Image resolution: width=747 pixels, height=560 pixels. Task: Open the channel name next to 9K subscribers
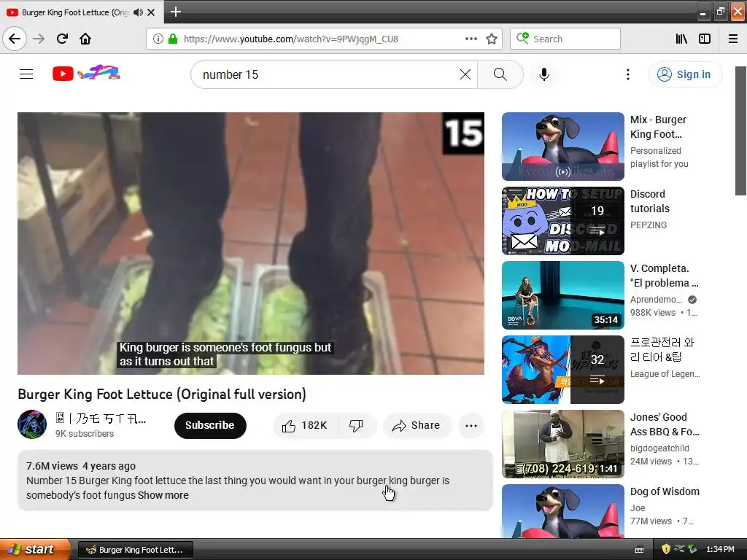point(101,419)
